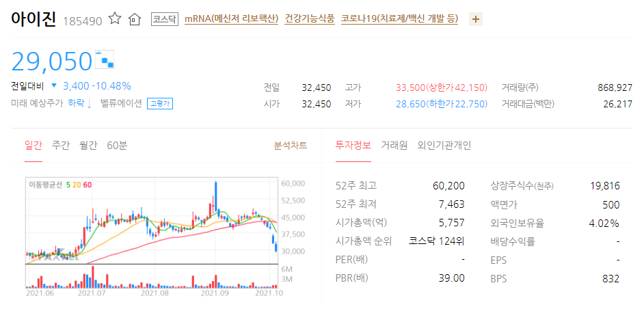Click the 코스닥 market badge

(x=165, y=19)
